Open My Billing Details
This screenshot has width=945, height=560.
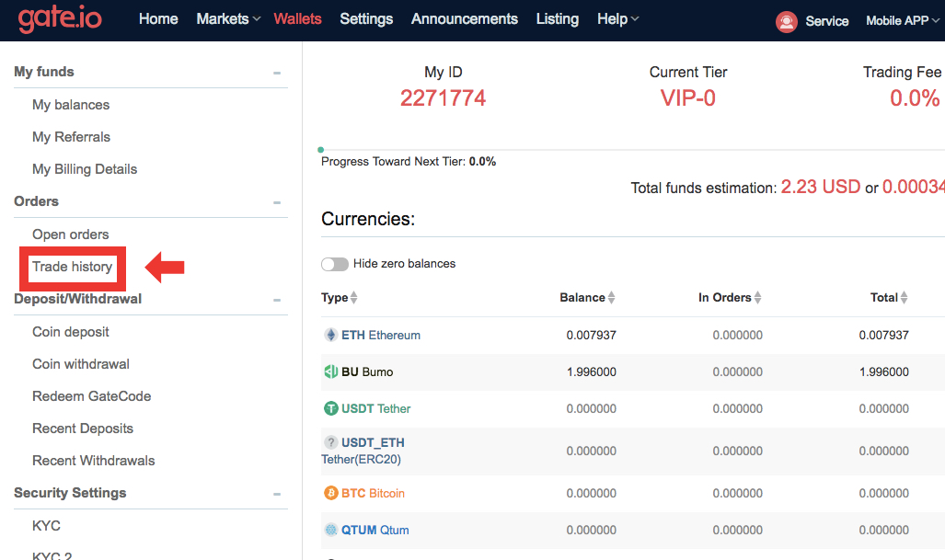click(x=85, y=169)
